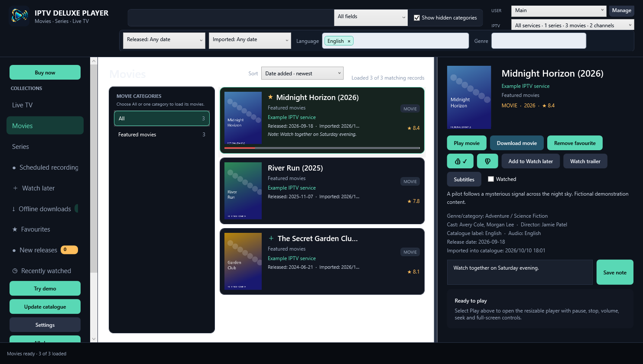This screenshot has width=643, height=364.
Task: Open the Subtitles options
Action: point(464,179)
